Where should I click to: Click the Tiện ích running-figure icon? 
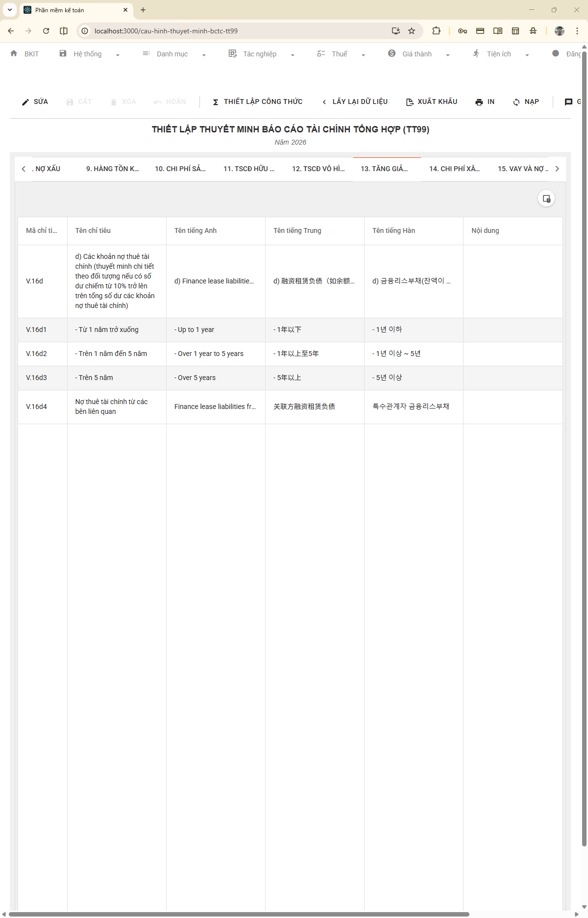[x=476, y=53]
